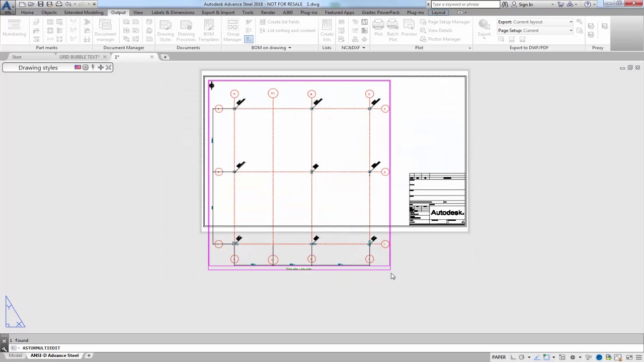Click the keyword search input field
This screenshot has width=644, height=362.
pos(465,4)
